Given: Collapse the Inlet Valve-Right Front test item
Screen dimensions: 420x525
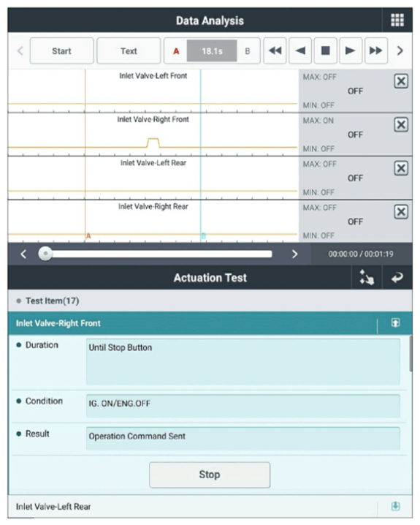Looking at the screenshot, I should tap(395, 322).
